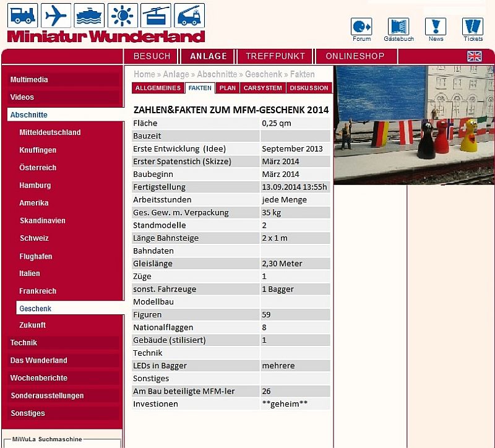Open the Skandinavien section link

[x=42, y=221]
